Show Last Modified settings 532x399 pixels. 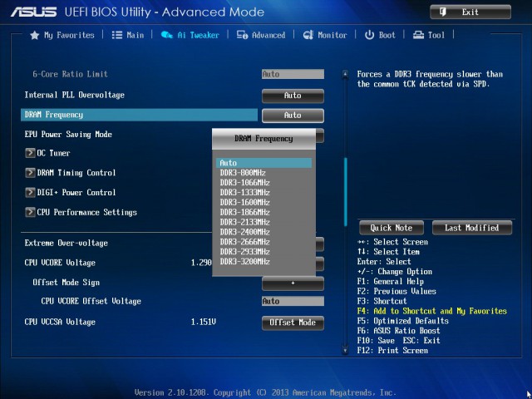pyautogui.click(x=472, y=228)
